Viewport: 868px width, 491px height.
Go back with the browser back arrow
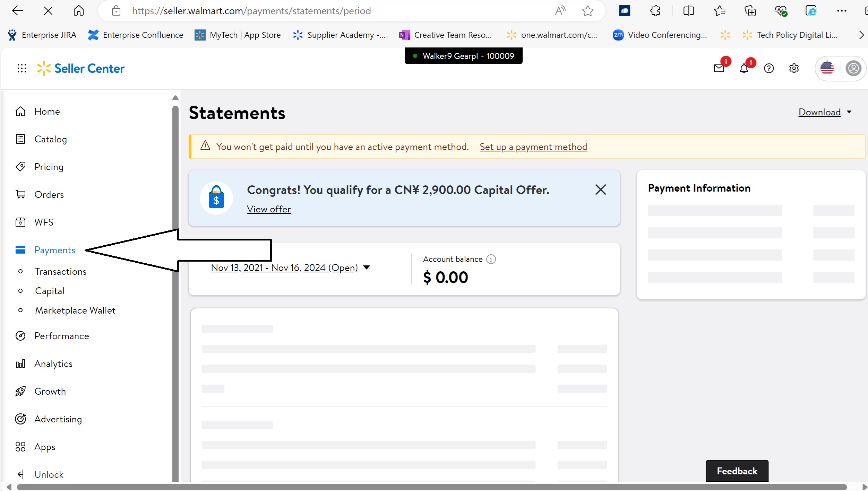[17, 11]
